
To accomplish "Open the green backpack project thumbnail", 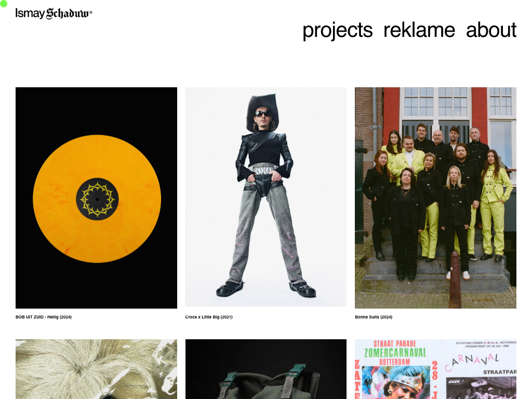I will pos(265,369).
